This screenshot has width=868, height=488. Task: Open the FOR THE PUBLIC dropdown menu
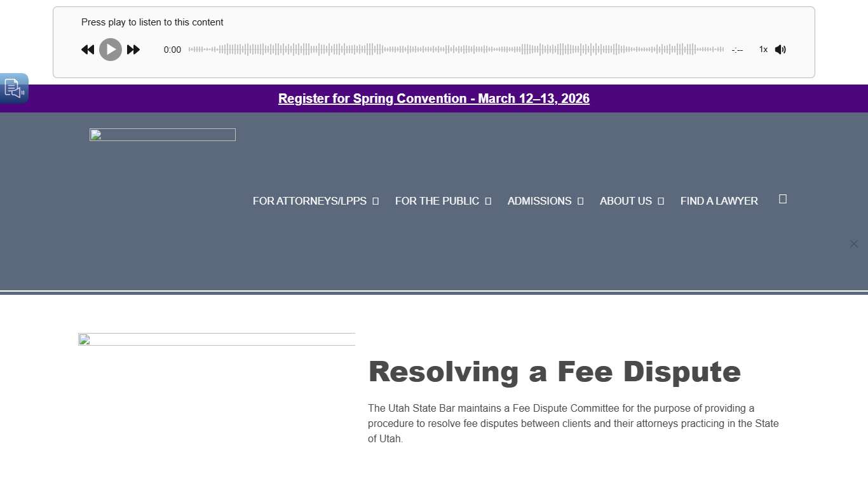tap(437, 201)
